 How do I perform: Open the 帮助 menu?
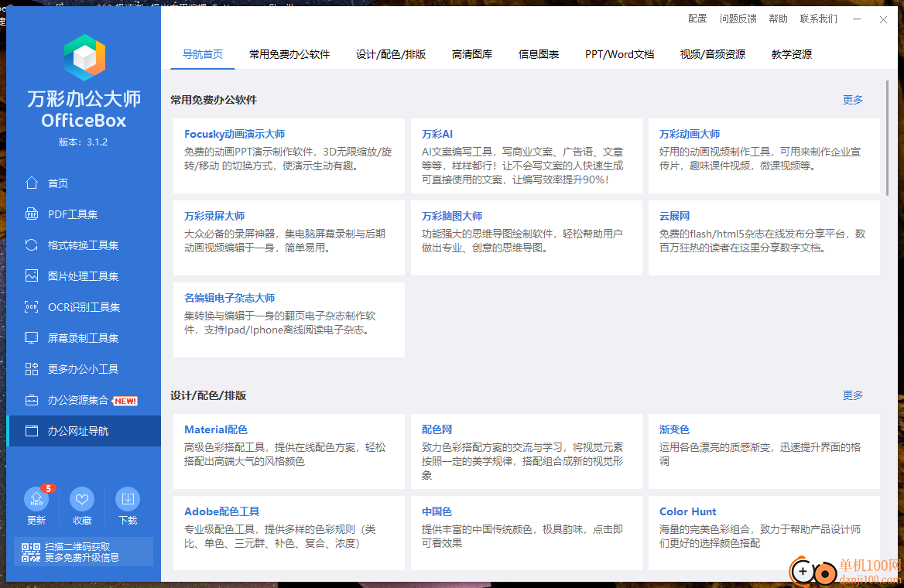click(x=779, y=19)
